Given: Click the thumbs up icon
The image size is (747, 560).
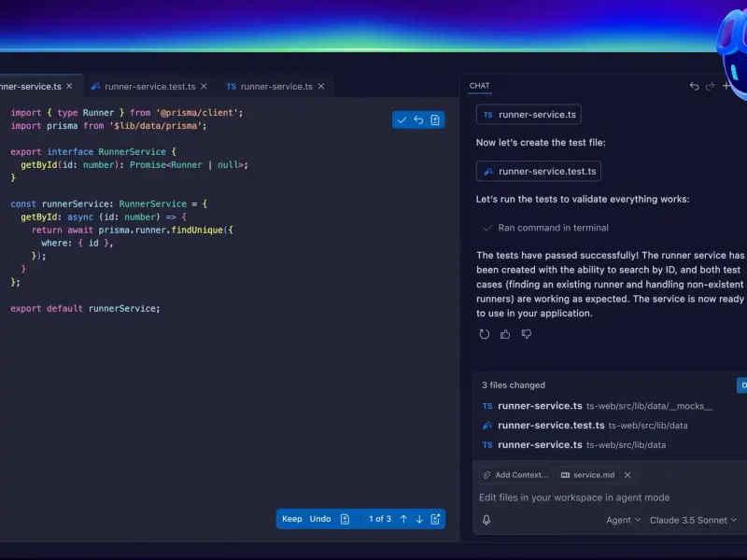Looking at the screenshot, I should pos(505,334).
